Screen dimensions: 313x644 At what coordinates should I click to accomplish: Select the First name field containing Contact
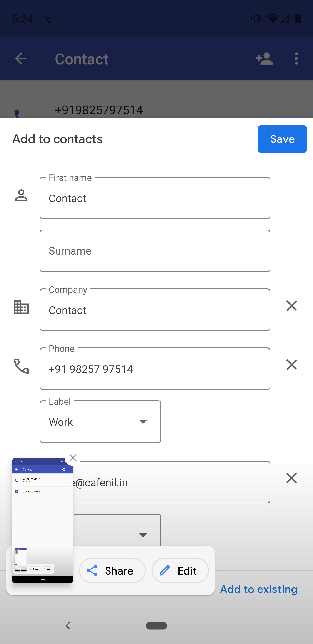click(x=155, y=198)
